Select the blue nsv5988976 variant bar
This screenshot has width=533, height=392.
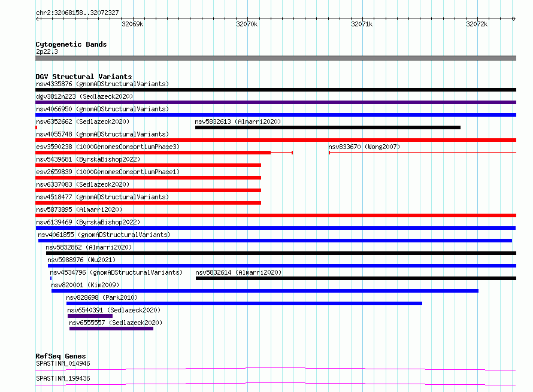point(282,266)
